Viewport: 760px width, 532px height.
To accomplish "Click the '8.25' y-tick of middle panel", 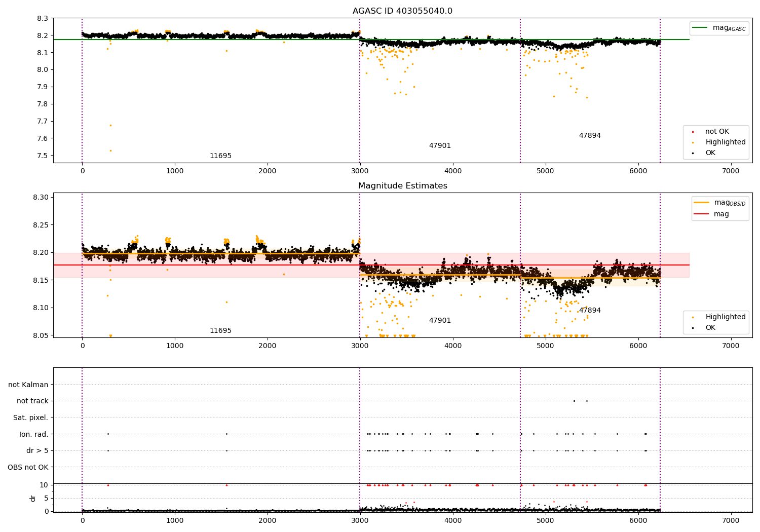I will tap(41, 225).
